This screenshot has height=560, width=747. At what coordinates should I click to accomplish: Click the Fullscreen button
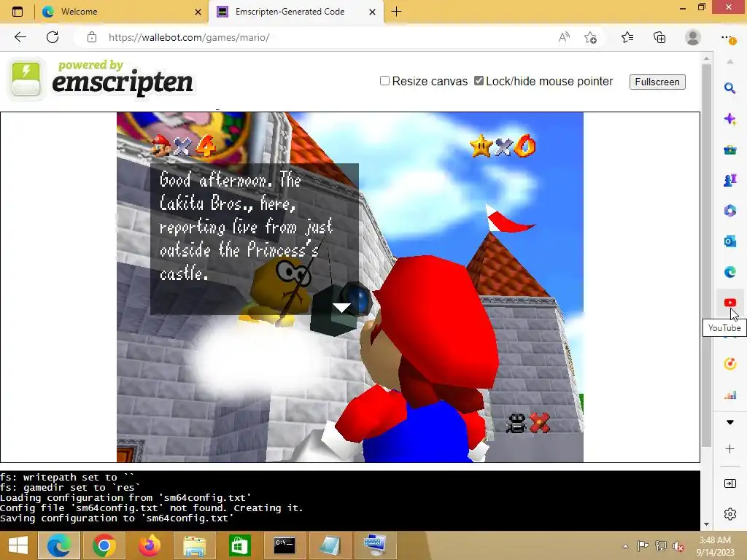657,82
